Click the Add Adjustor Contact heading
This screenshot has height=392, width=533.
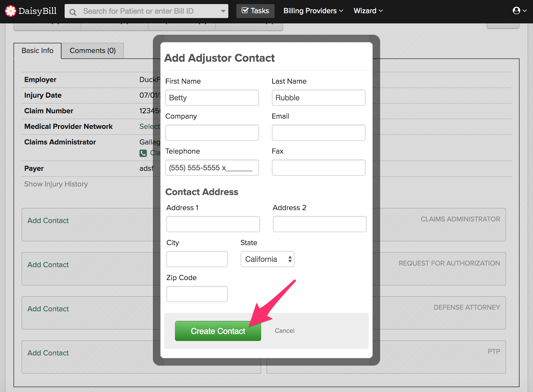[220, 58]
